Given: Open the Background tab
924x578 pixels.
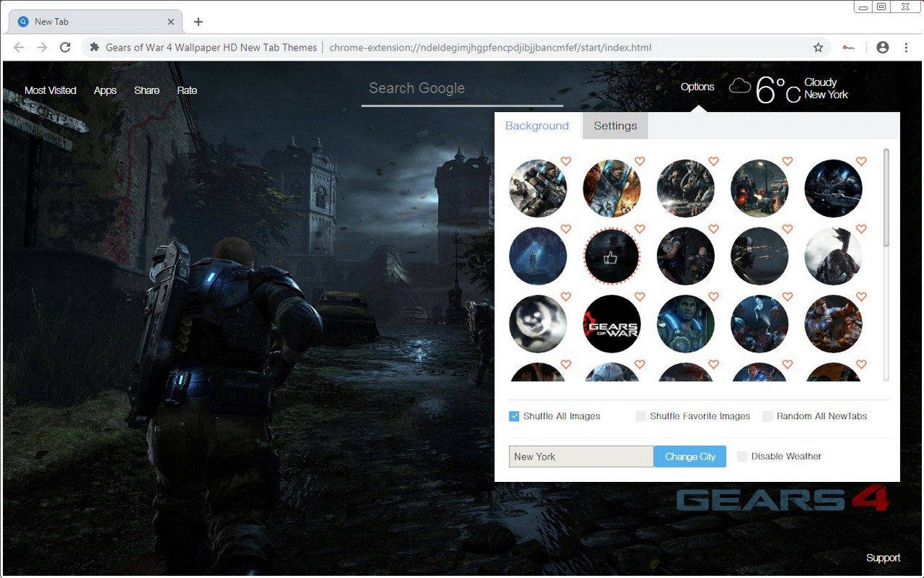Looking at the screenshot, I should pos(537,126).
